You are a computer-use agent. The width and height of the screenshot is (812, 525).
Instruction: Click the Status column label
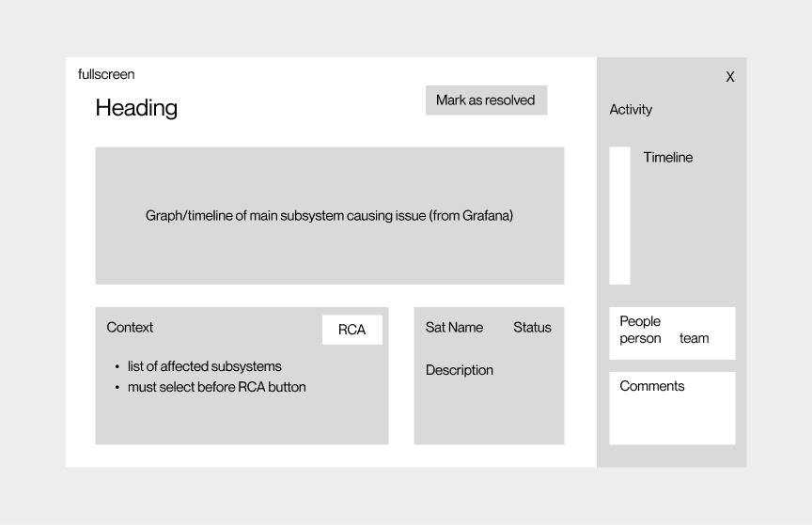[532, 327]
